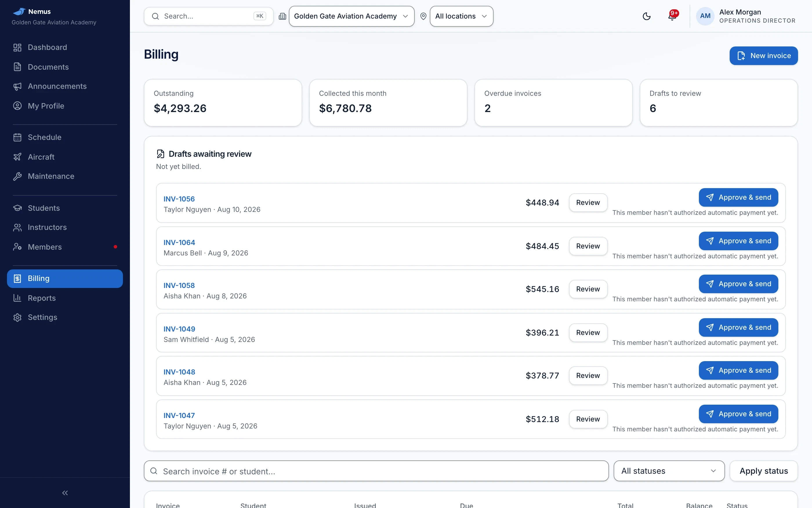Image resolution: width=812 pixels, height=508 pixels.
Task: Click the Nemus bird logo
Action: 19,11
